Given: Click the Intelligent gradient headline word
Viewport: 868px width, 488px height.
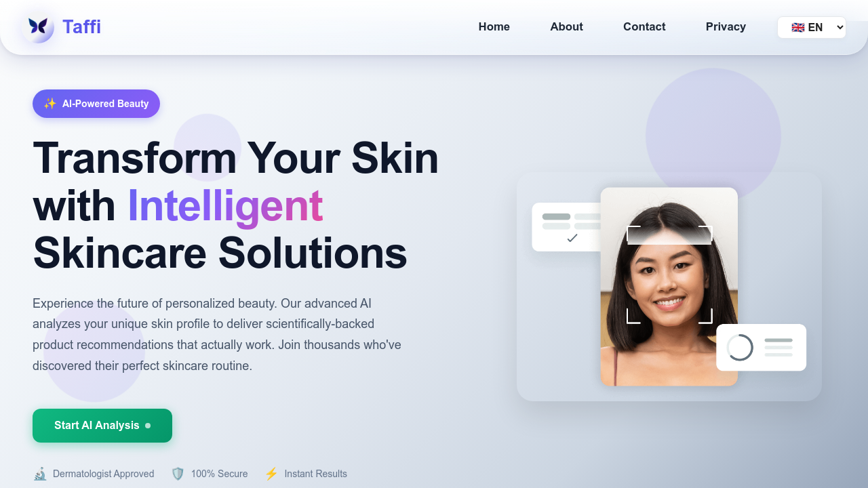Looking at the screenshot, I should click(x=225, y=205).
